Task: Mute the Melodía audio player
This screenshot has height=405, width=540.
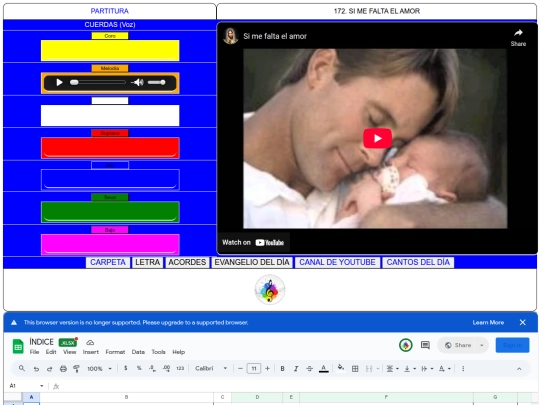Action: click(x=137, y=83)
